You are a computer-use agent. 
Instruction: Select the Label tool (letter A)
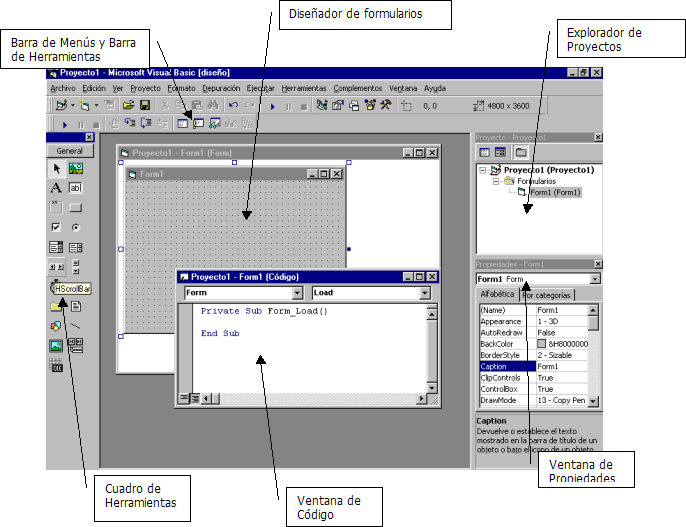pyautogui.click(x=56, y=188)
